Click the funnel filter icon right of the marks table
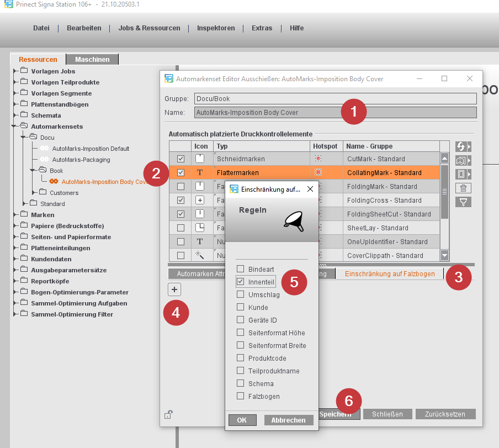 [463, 202]
